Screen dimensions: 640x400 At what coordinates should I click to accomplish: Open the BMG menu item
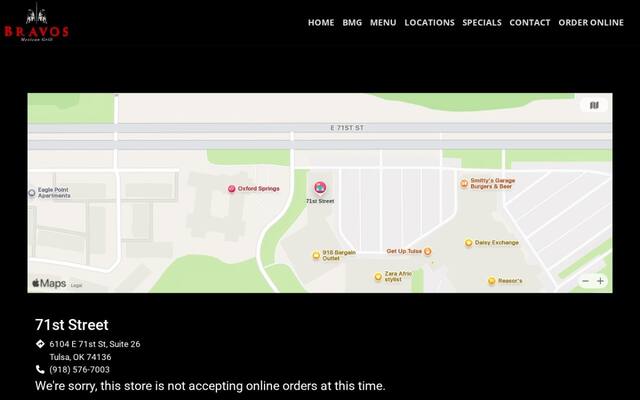pos(352,23)
